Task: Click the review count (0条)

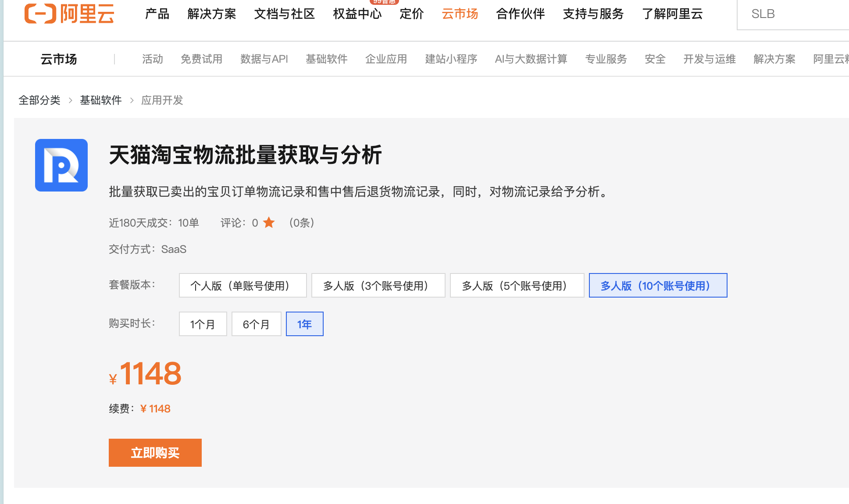Action: click(x=302, y=223)
